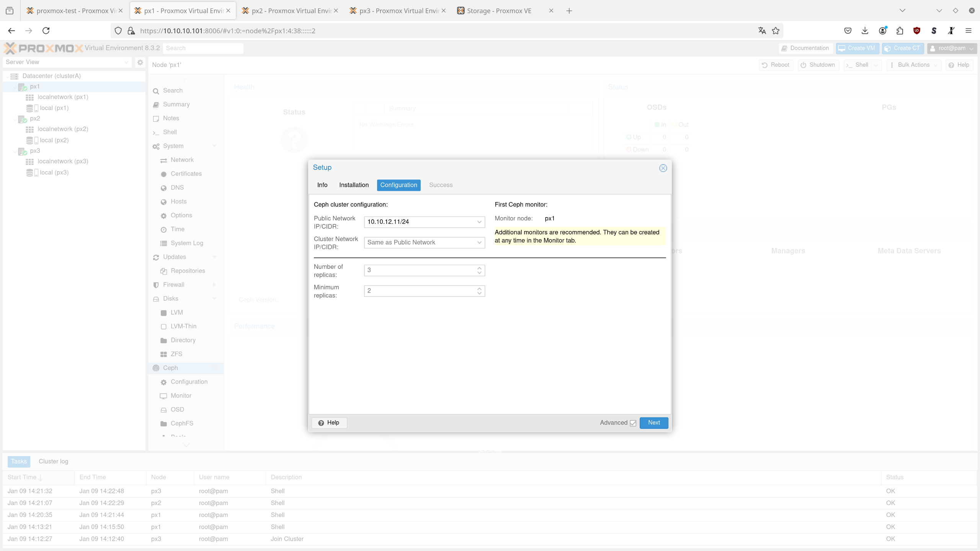Select the Success tab
980x551 pixels.
coord(441,185)
